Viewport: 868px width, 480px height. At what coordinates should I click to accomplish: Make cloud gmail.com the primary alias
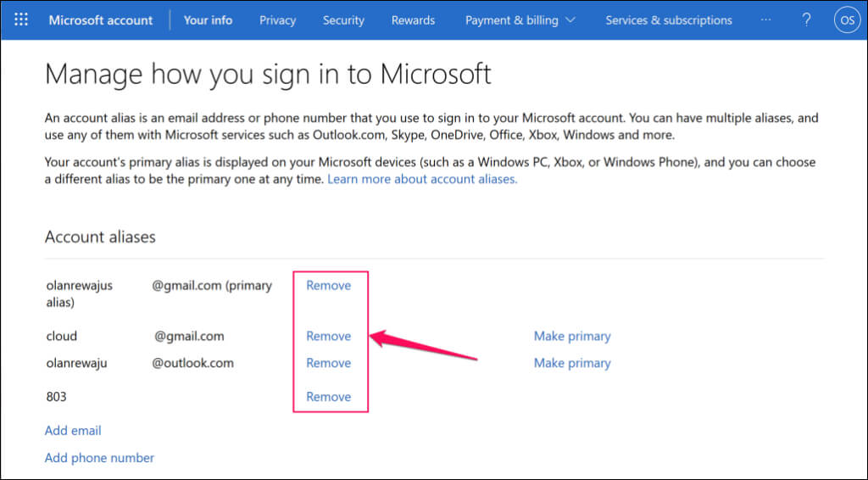pyautogui.click(x=572, y=336)
